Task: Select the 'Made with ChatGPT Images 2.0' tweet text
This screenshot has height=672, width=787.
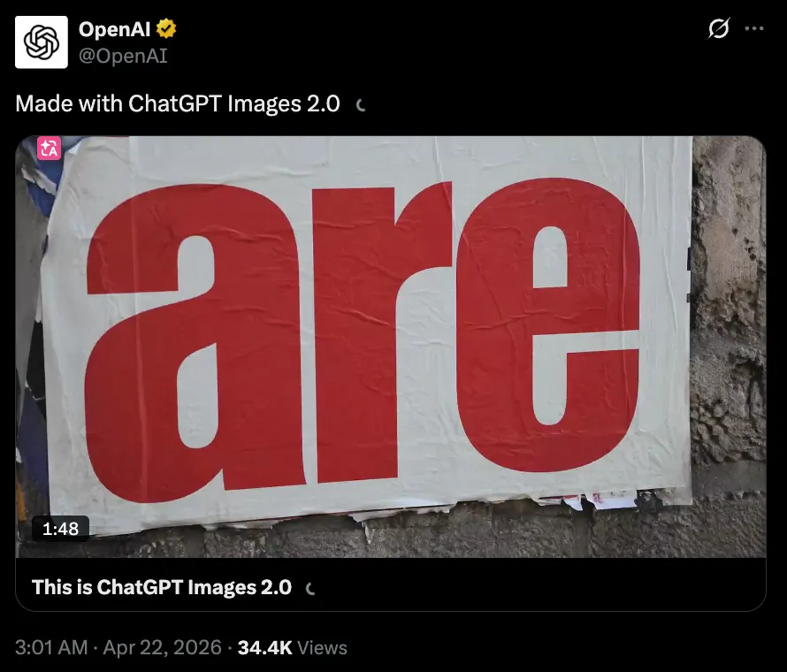Action: pos(178,103)
